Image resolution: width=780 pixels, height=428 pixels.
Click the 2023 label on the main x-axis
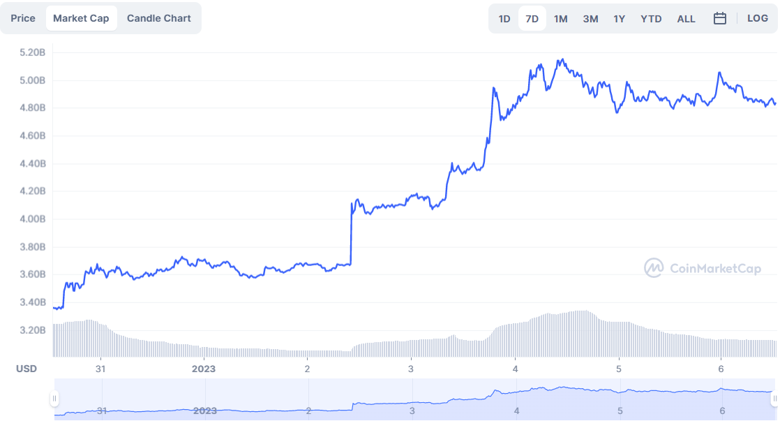tap(204, 369)
